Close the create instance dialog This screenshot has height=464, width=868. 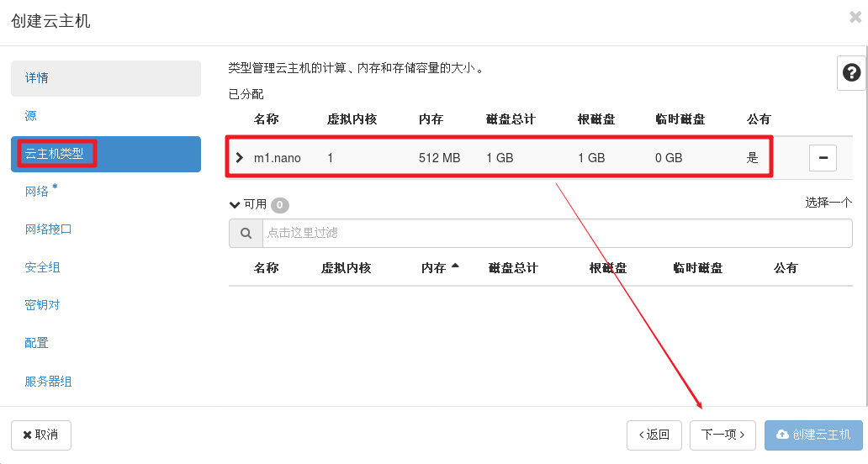(855, 17)
